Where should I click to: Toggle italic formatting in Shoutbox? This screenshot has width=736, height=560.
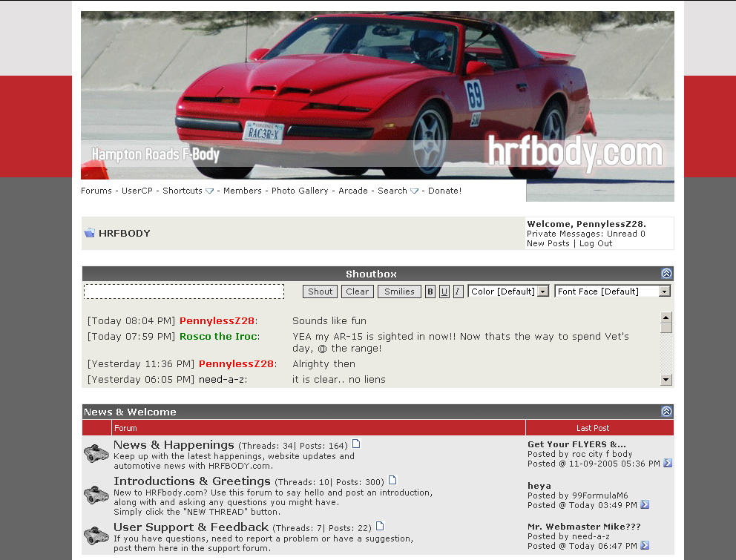point(458,291)
